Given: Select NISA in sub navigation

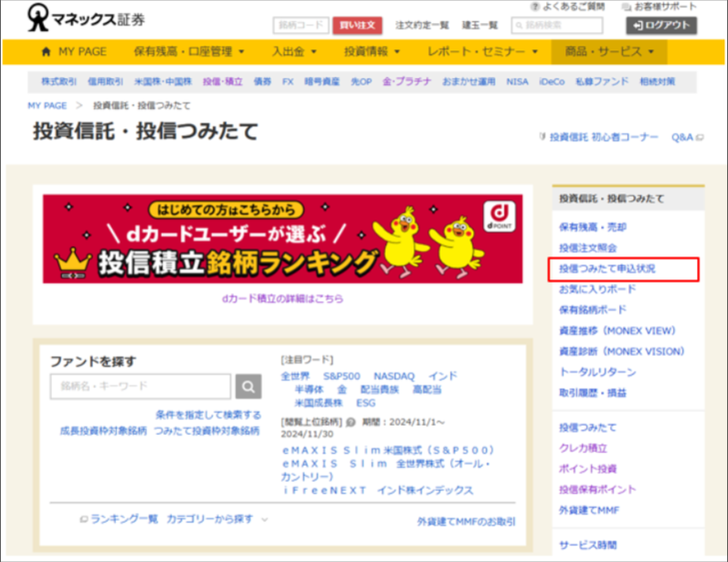Looking at the screenshot, I should [x=518, y=81].
